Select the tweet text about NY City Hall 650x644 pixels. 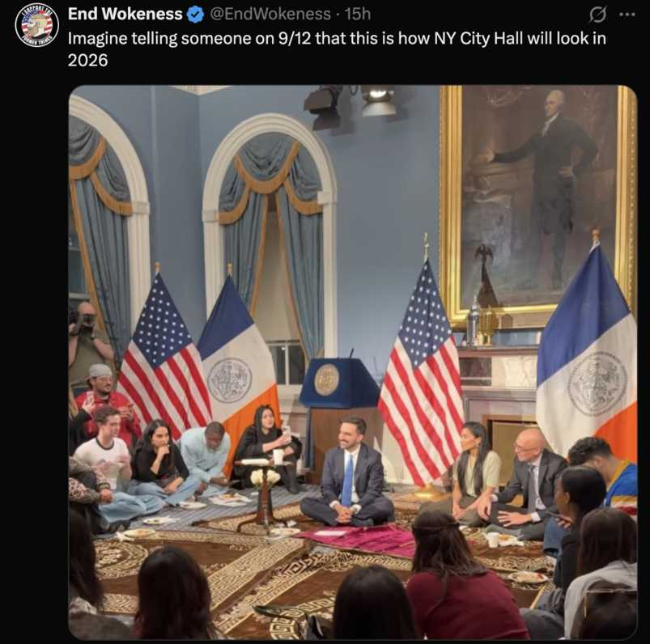(337, 49)
